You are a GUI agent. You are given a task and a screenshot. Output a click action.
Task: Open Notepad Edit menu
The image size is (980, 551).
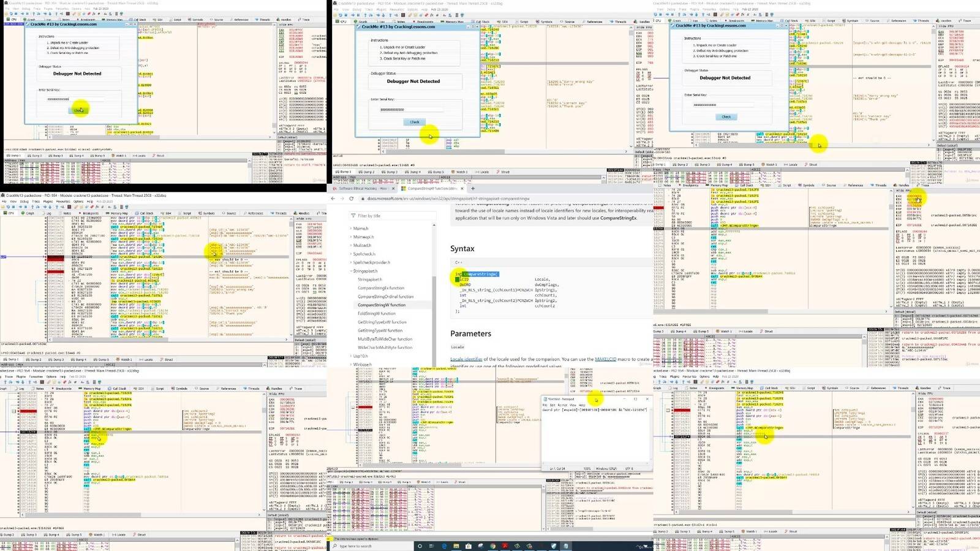[552, 405]
